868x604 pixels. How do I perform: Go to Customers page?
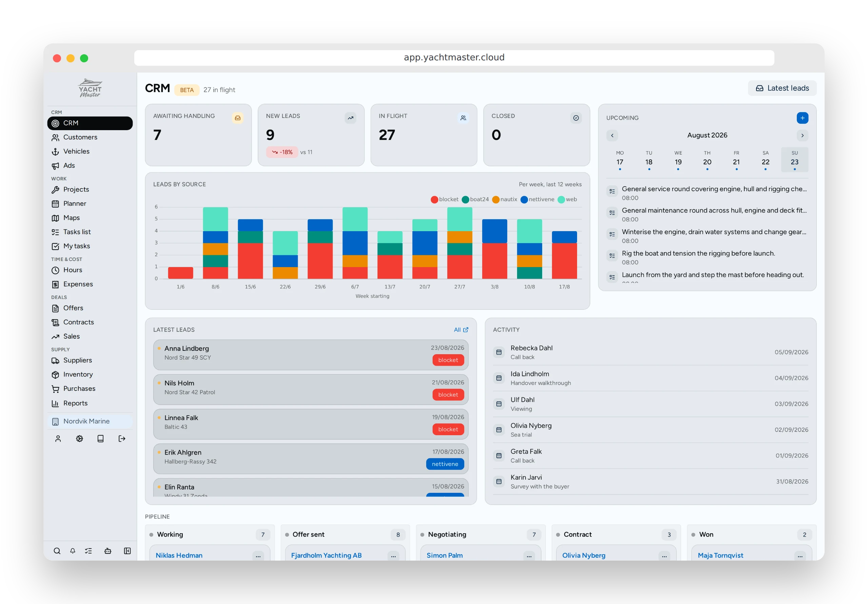click(90, 137)
